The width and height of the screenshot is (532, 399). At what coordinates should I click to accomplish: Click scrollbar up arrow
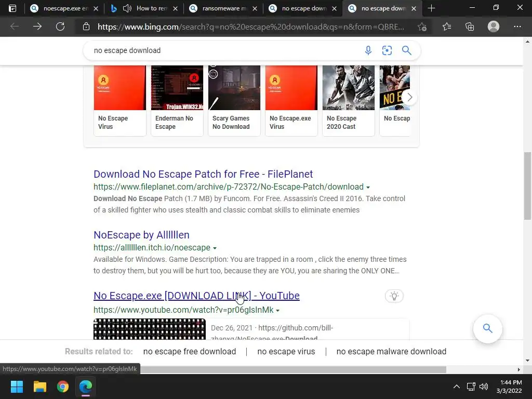(x=527, y=42)
